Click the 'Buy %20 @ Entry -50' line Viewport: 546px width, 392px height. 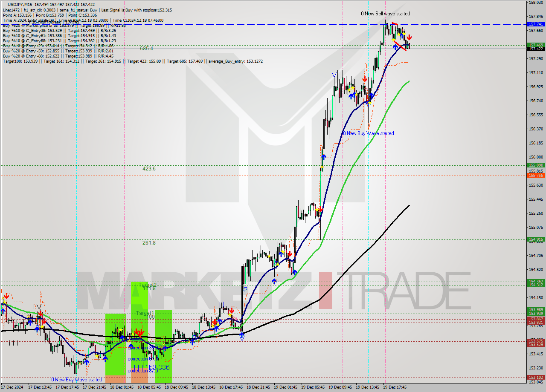coord(58,51)
